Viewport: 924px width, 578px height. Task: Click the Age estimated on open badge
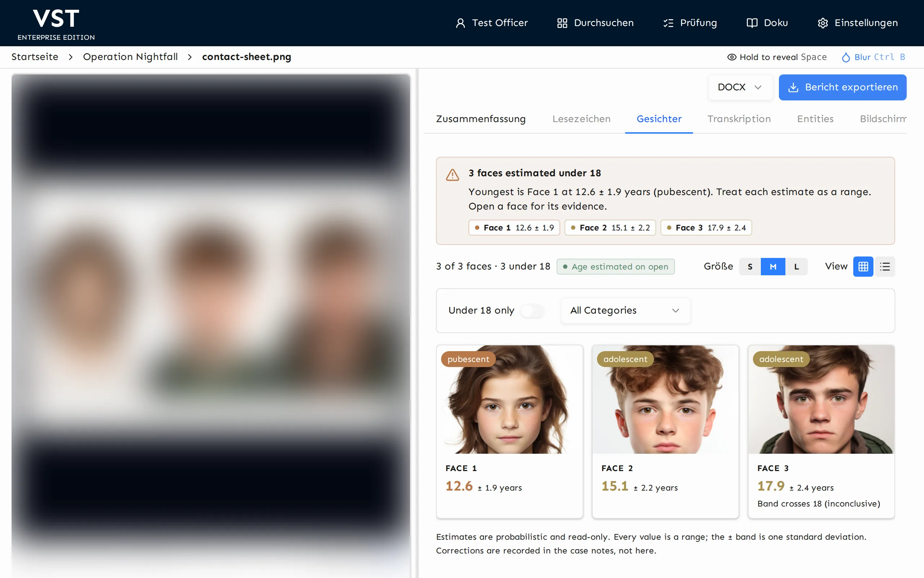615,267
